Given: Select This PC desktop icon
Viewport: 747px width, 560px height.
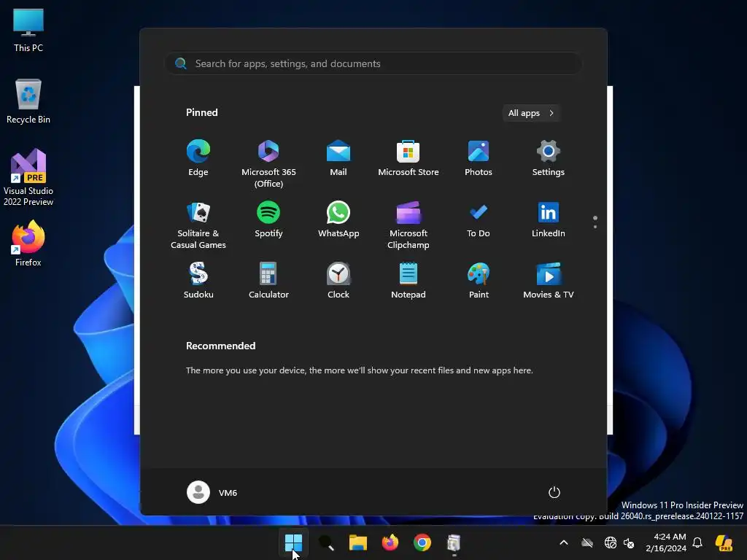Looking at the screenshot, I should (x=28, y=30).
